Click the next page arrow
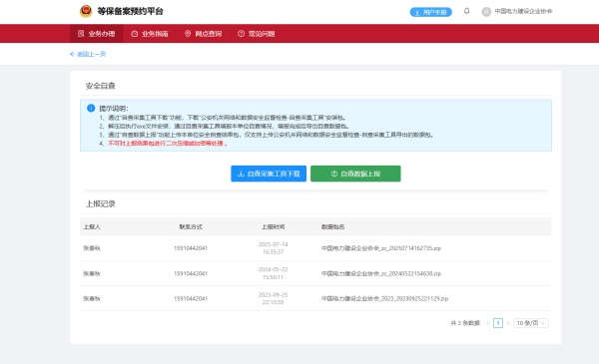This screenshot has height=364, width=599. click(508, 323)
